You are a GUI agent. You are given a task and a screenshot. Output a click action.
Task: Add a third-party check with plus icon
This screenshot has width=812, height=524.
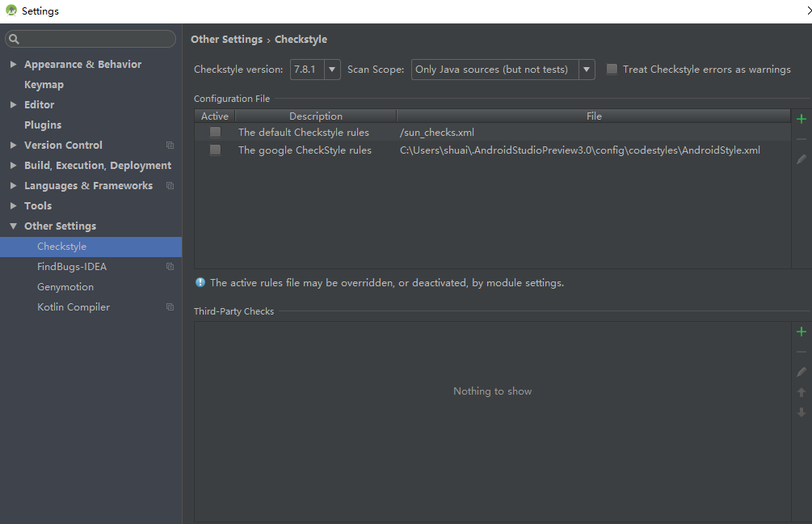click(801, 332)
